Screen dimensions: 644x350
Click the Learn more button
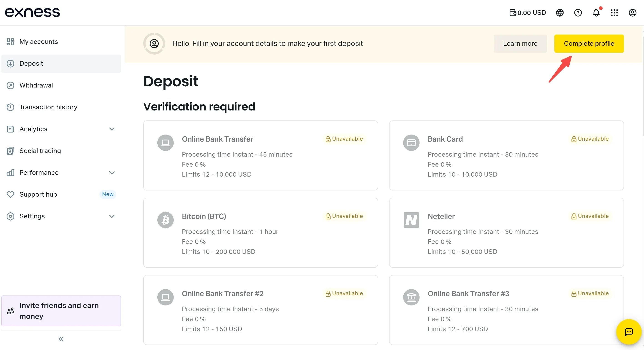coord(520,43)
